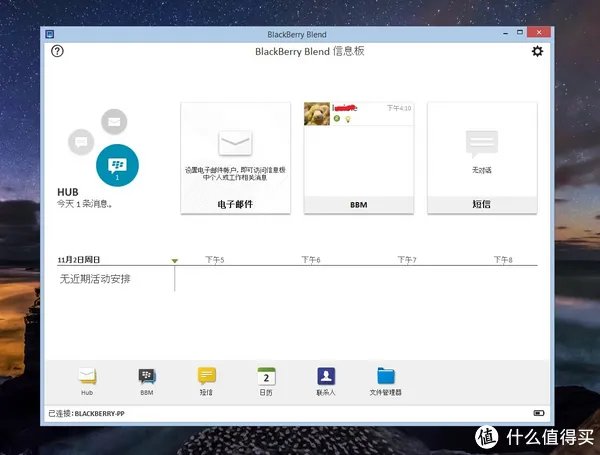Viewport: 600px width, 455px height.
Task: Open 短信 from the bottom launcher
Action: coord(206,381)
